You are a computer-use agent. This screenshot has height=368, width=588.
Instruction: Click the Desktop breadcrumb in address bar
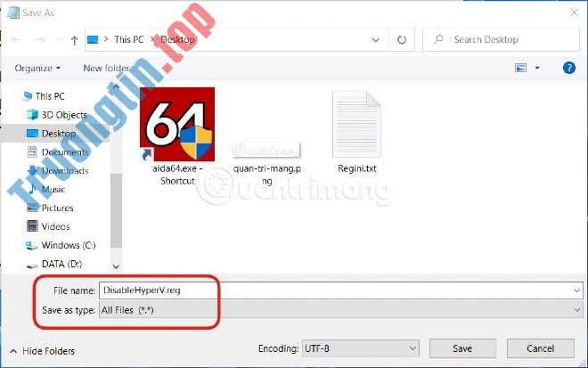click(x=178, y=39)
